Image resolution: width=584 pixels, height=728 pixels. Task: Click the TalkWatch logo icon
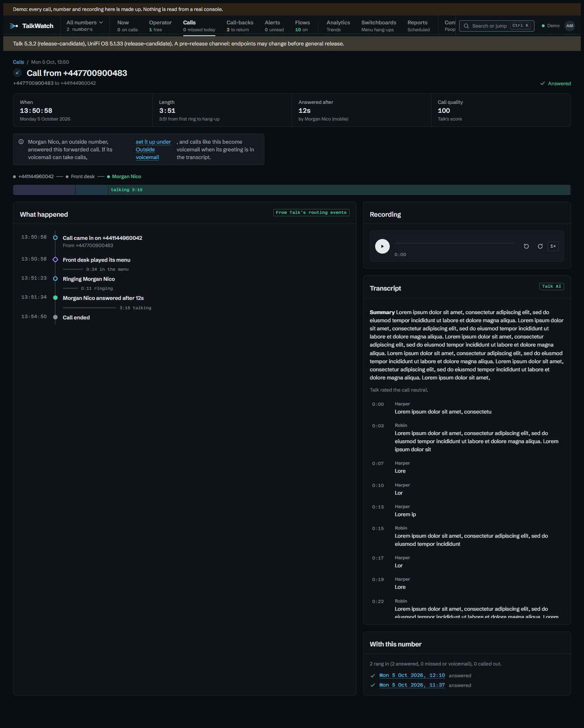[14, 26]
